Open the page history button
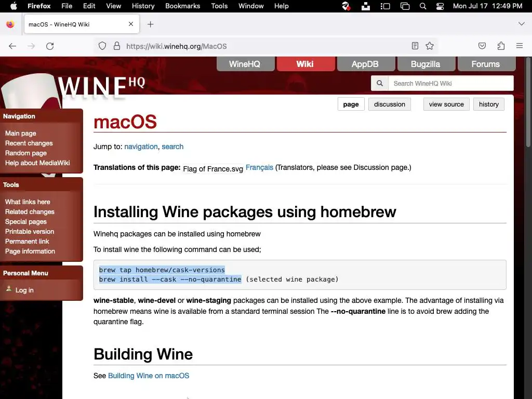This screenshot has height=399, width=532. 488,104
